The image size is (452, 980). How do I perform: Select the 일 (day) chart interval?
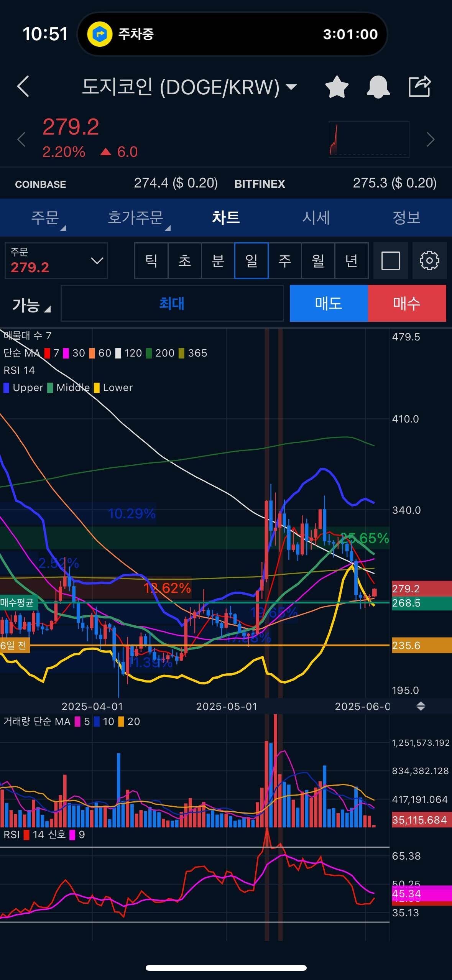[251, 261]
